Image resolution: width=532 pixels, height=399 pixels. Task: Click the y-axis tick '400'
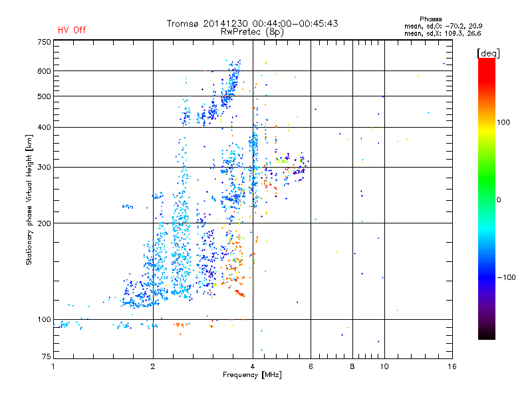[44, 127]
